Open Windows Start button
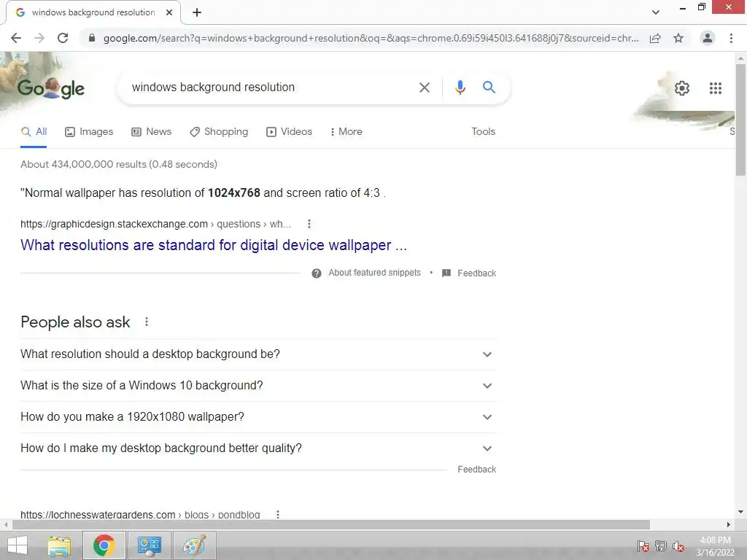The height and width of the screenshot is (560, 747). point(18,545)
